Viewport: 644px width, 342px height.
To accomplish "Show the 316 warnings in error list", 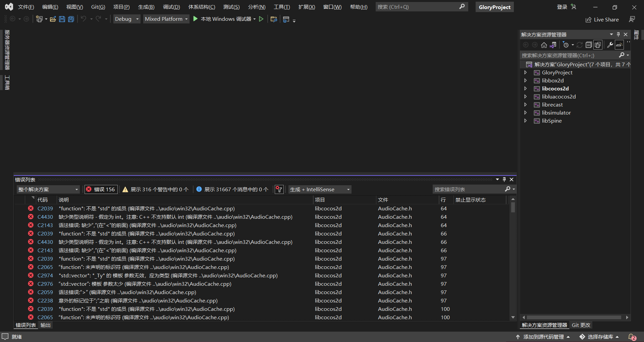I will pyautogui.click(x=155, y=189).
